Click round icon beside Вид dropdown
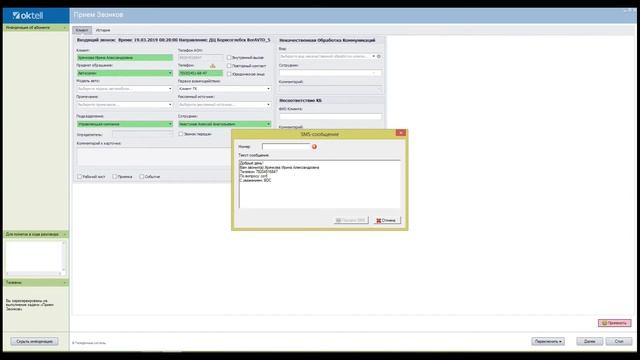Viewport: 640px width, 360px height. coord(379,56)
